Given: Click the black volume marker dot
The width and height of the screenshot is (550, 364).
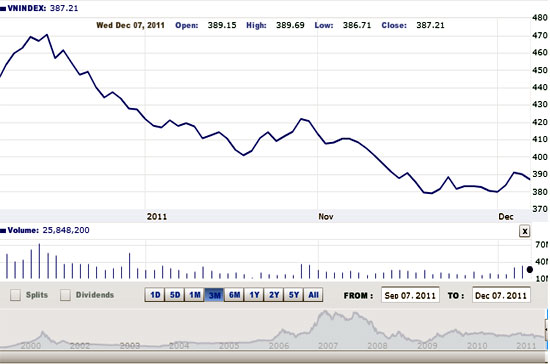Looking at the screenshot, I should [530, 269].
